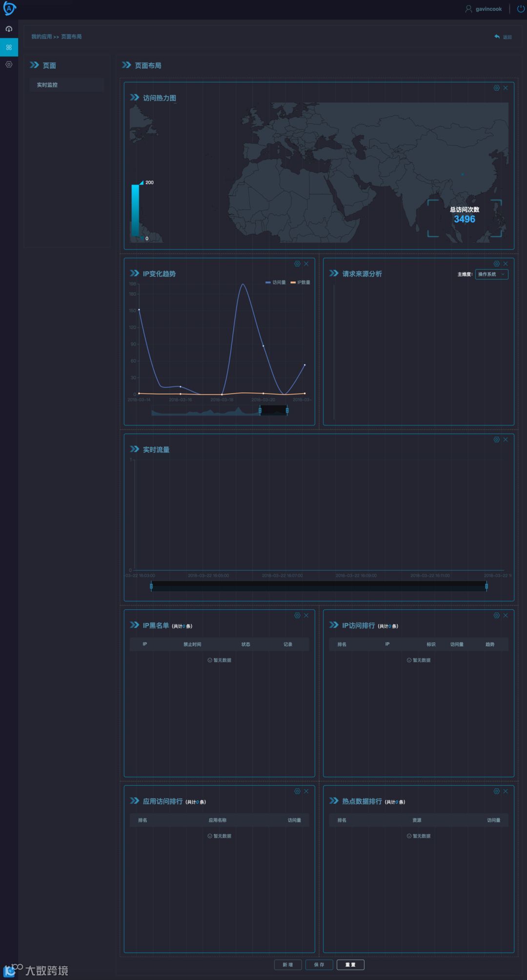Close the 应用访问排行 panel
Image resolution: width=527 pixels, height=980 pixels.
pos(306,791)
